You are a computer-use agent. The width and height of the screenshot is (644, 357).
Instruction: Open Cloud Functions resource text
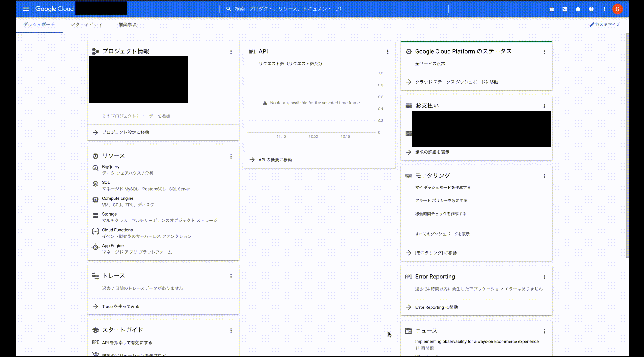117,230
